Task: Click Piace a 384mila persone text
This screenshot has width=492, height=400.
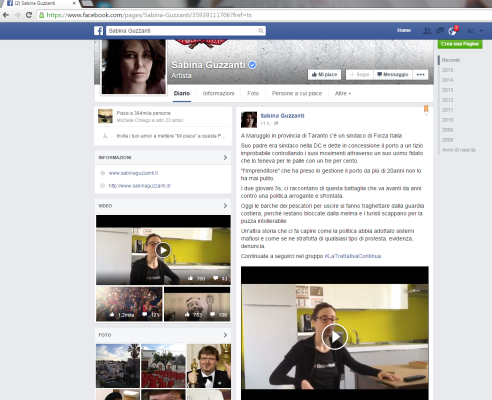Action: [143, 113]
